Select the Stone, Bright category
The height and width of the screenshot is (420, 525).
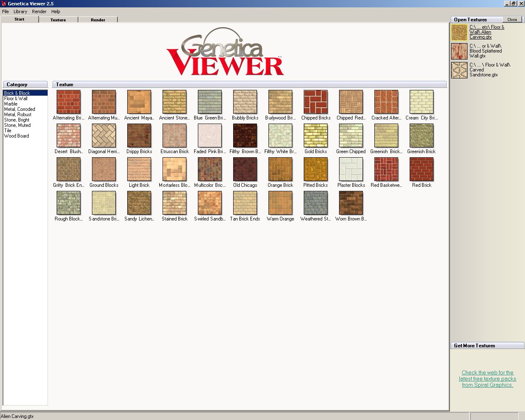(25, 120)
